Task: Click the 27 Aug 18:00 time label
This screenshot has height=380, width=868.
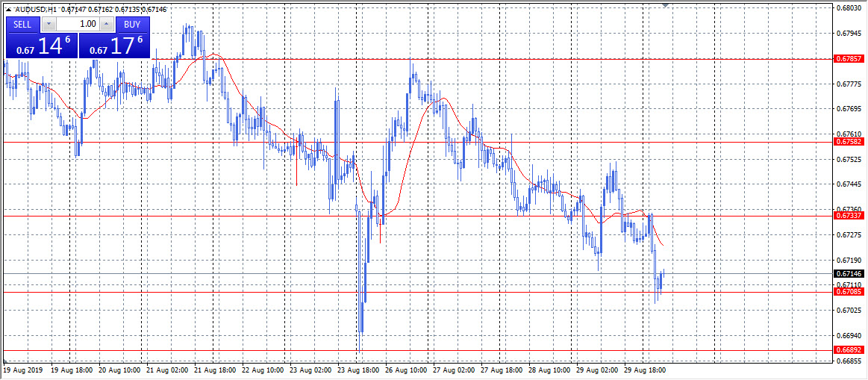Action: (x=502, y=369)
